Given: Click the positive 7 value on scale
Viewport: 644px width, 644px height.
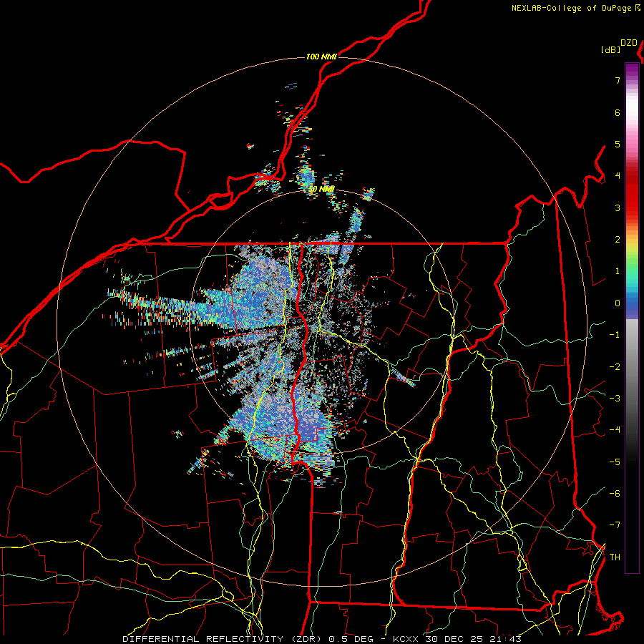Looking at the screenshot, I should [x=618, y=80].
